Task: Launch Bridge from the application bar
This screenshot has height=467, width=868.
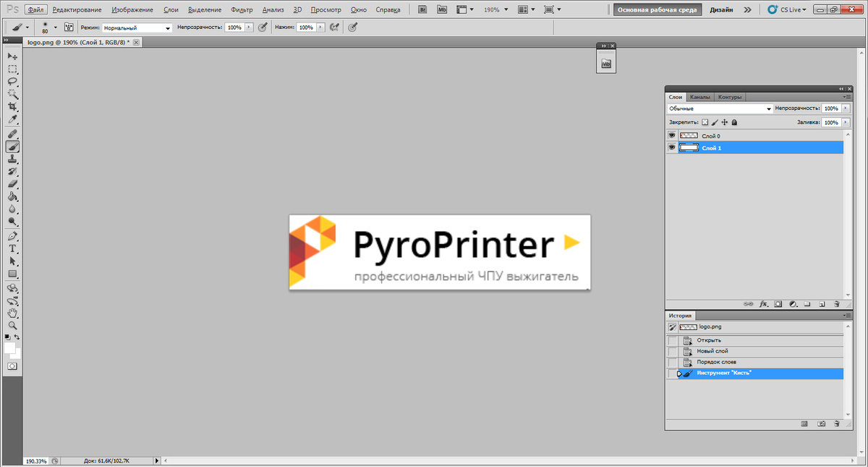Action: (423, 10)
